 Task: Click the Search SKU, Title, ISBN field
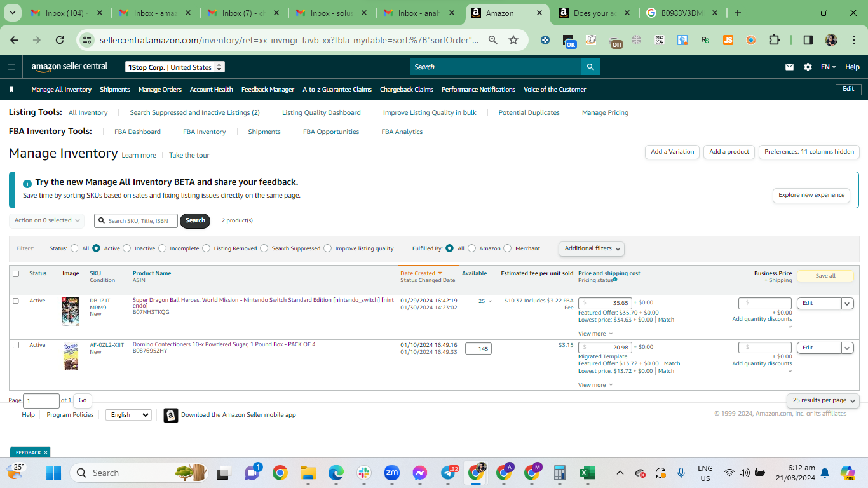(x=136, y=220)
